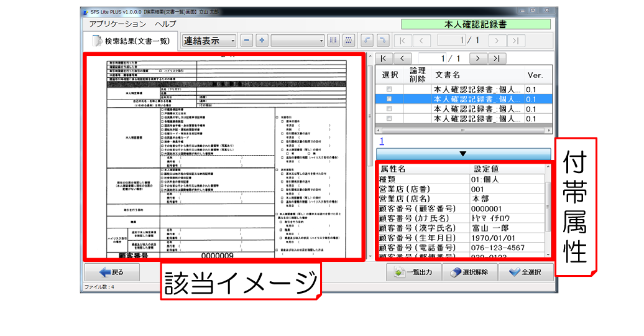Click the 001 store number value

click(507, 189)
